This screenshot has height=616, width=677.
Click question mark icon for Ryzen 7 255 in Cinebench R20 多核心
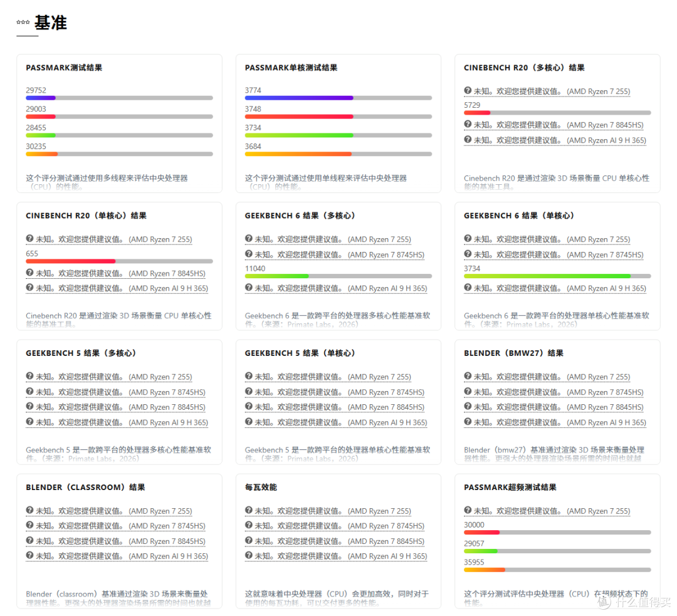tap(468, 91)
